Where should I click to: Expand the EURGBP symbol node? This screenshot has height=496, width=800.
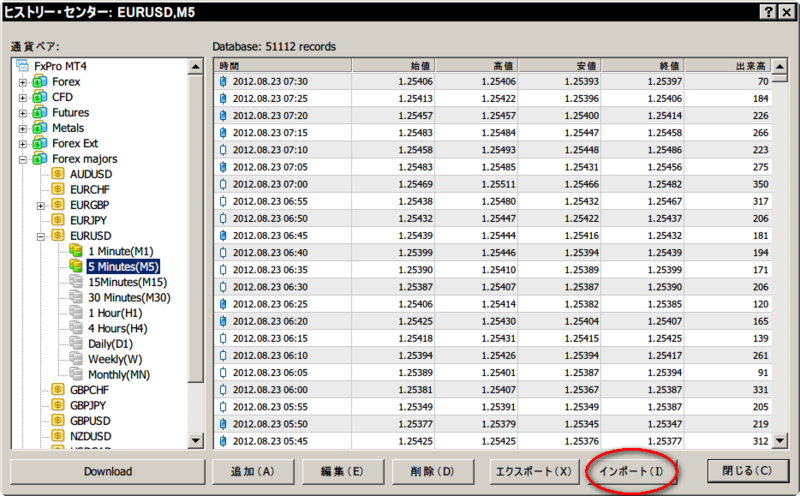[41, 206]
